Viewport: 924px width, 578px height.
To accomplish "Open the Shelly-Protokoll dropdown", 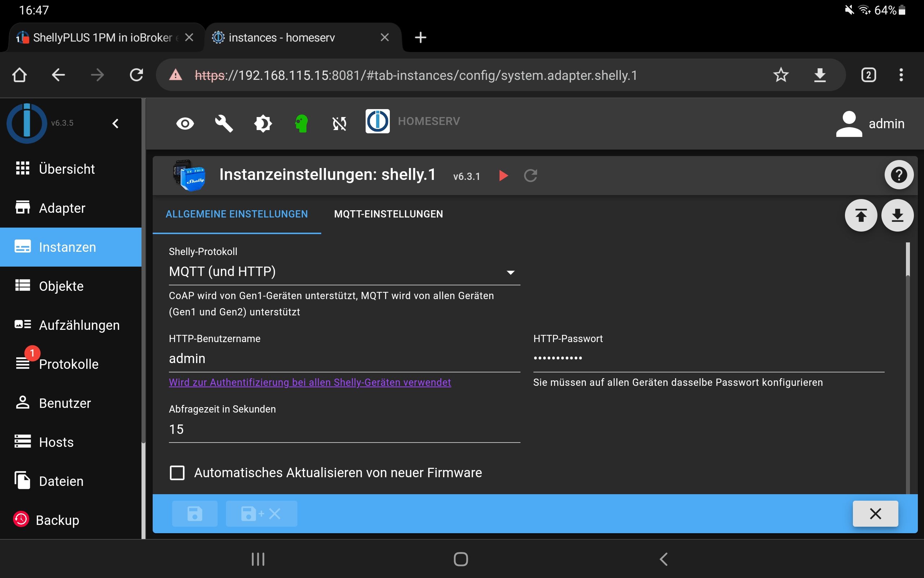I will click(344, 271).
